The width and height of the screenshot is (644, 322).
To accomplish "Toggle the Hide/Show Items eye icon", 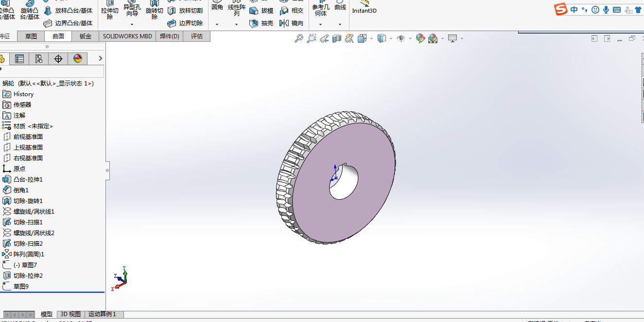I will 401,38.
